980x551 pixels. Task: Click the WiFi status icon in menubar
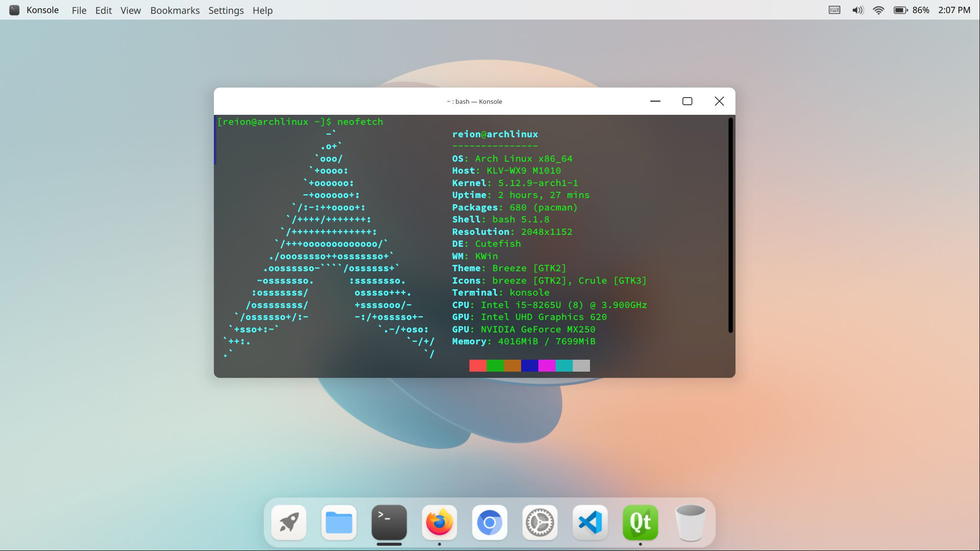[879, 10]
